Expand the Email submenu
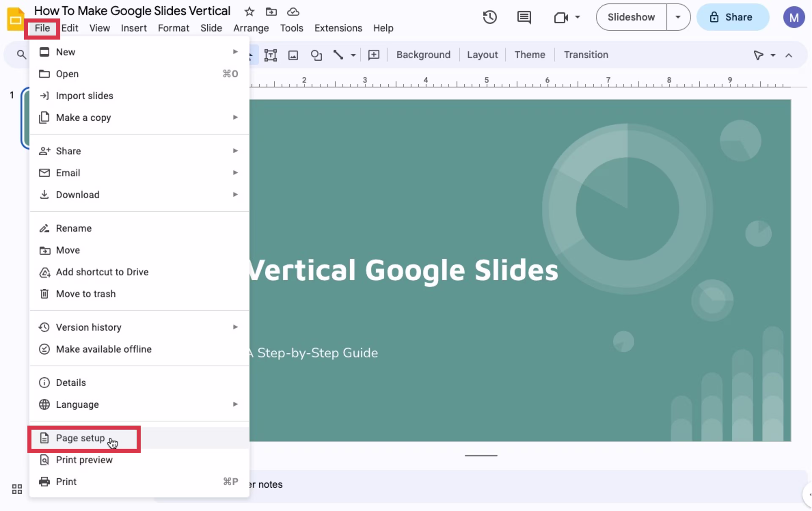812x511 pixels. point(235,173)
